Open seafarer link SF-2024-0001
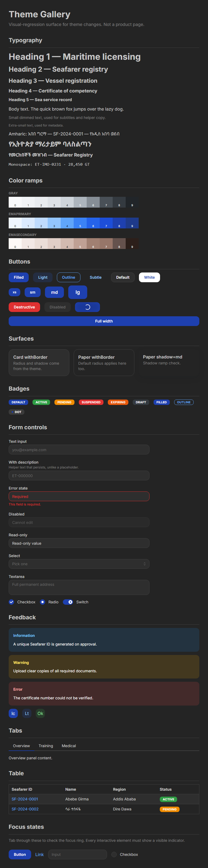The image size is (208, 868). [x=25, y=799]
